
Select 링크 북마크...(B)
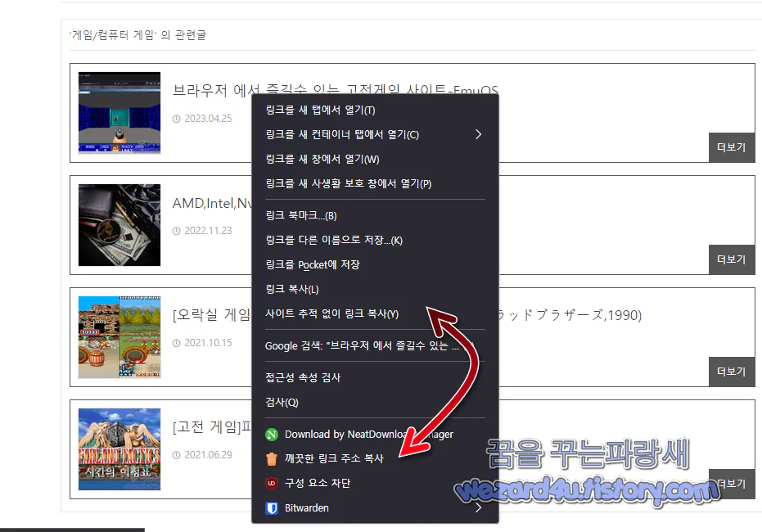[375, 215]
